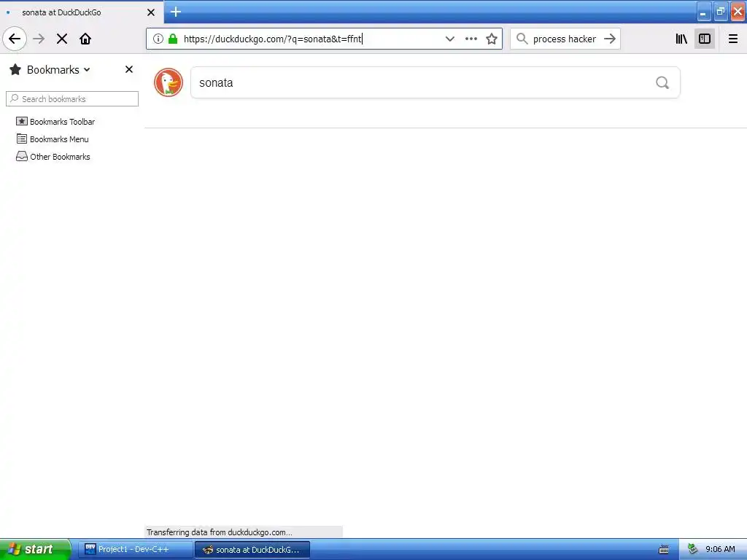747x560 pixels.
Task: Close the sonata at DuckDuckGo tab
Action: pyautogui.click(x=151, y=12)
